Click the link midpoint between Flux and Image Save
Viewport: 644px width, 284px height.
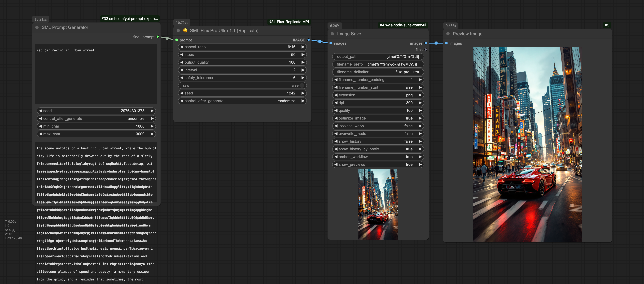320,42
